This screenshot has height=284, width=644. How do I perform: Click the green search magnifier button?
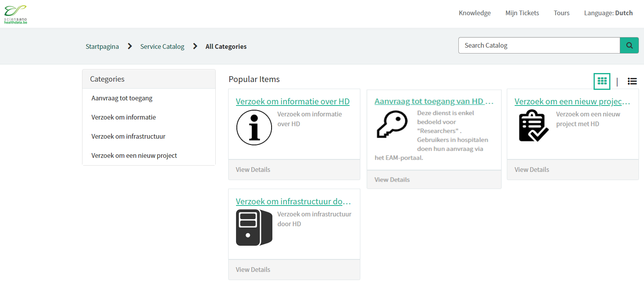point(629,45)
